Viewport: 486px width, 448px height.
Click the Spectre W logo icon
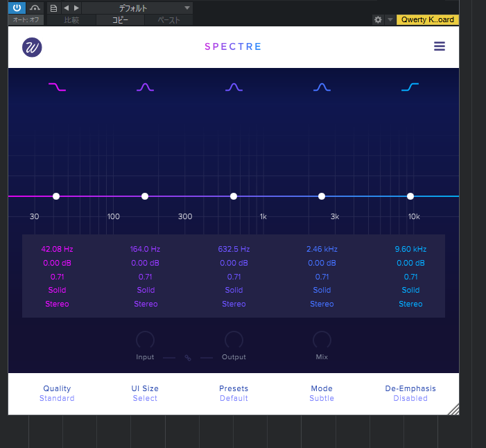32,47
